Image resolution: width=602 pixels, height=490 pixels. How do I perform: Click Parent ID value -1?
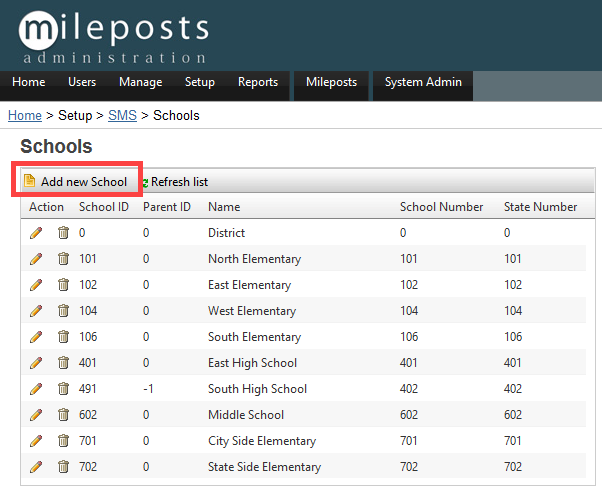(x=148, y=389)
